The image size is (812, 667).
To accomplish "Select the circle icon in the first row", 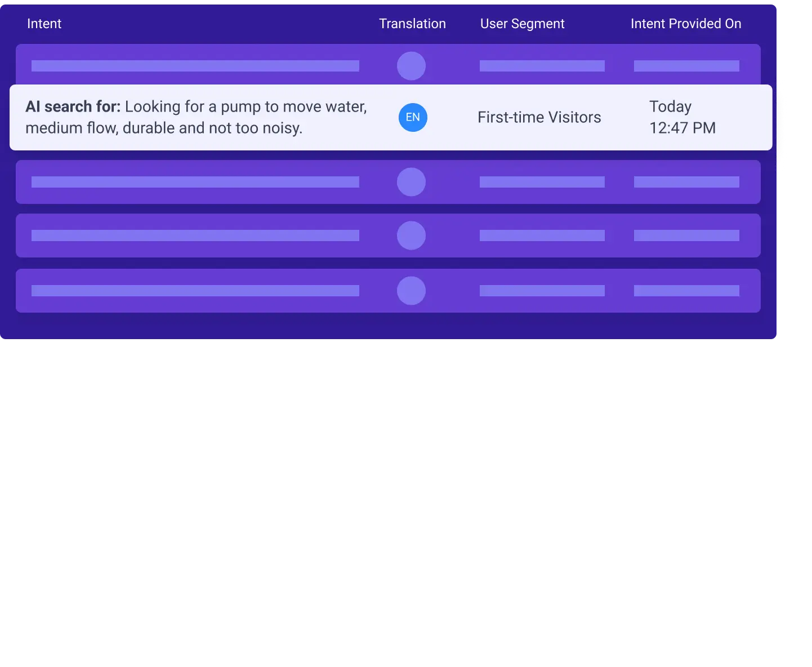I will pyautogui.click(x=411, y=66).
